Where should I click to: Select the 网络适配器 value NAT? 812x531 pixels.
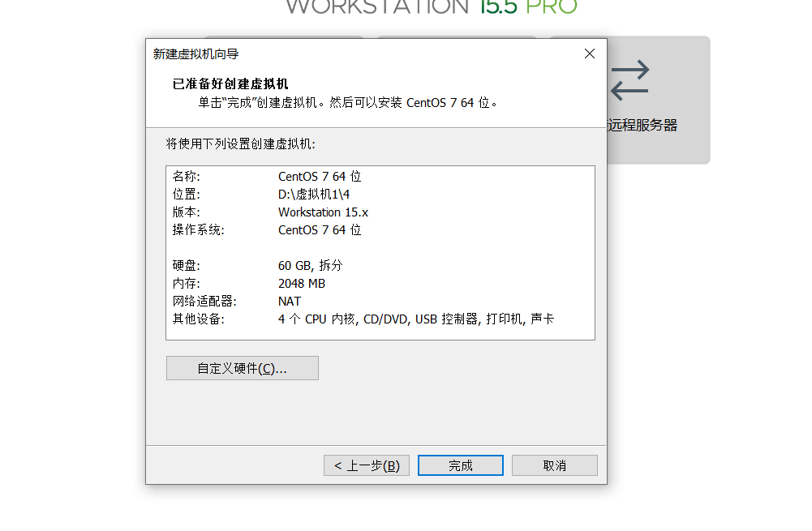(x=290, y=302)
